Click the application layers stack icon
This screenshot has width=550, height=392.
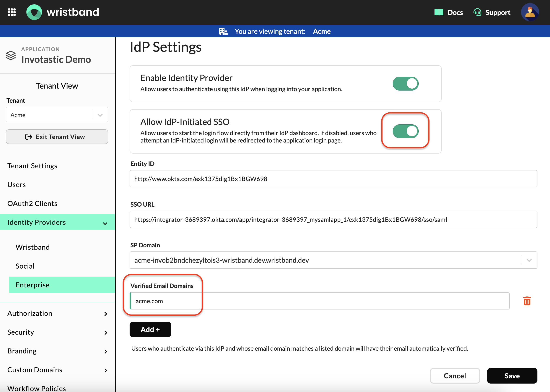coord(11,55)
